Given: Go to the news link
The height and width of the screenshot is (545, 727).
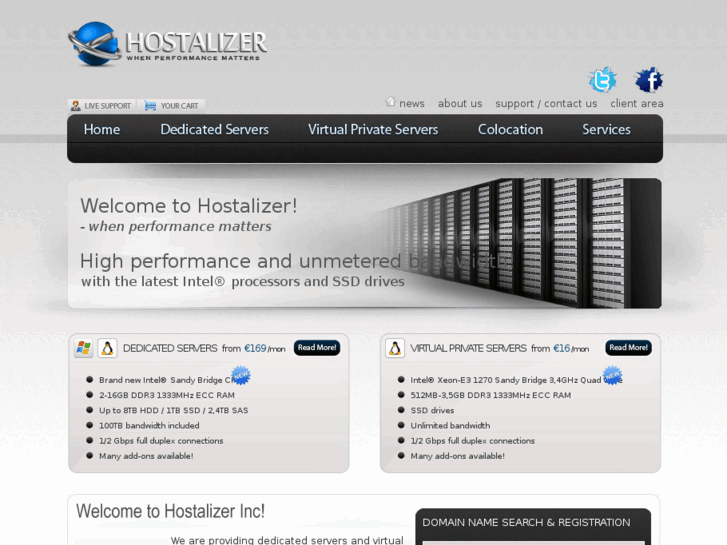Looking at the screenshot, I should [x=412, y=103].
